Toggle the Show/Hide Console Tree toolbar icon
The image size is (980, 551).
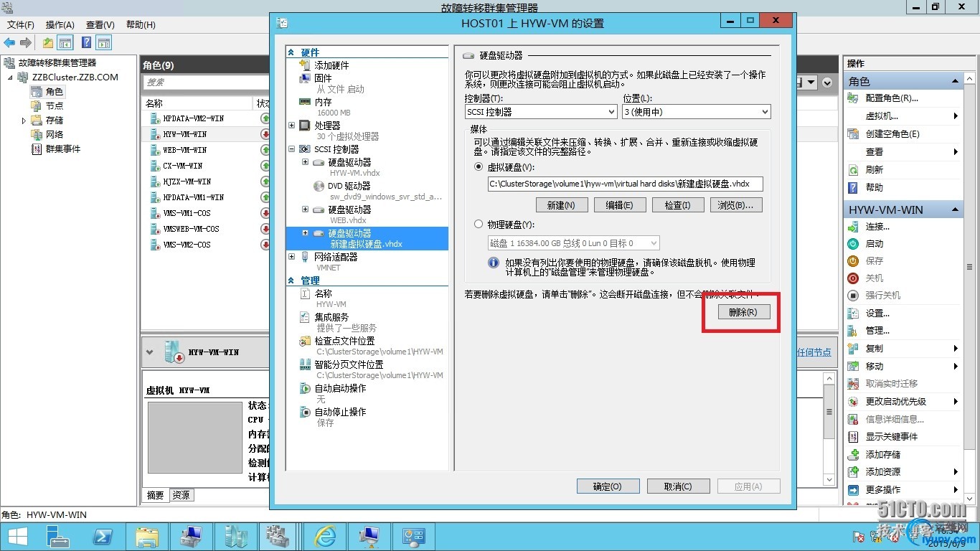click(65, 43)
